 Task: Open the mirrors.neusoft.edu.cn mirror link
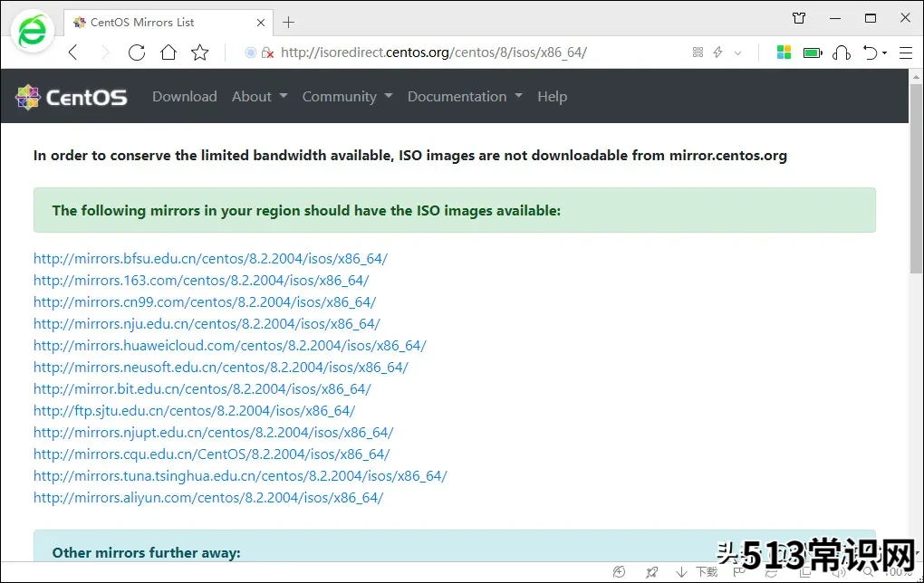click(x=221, y=368)
